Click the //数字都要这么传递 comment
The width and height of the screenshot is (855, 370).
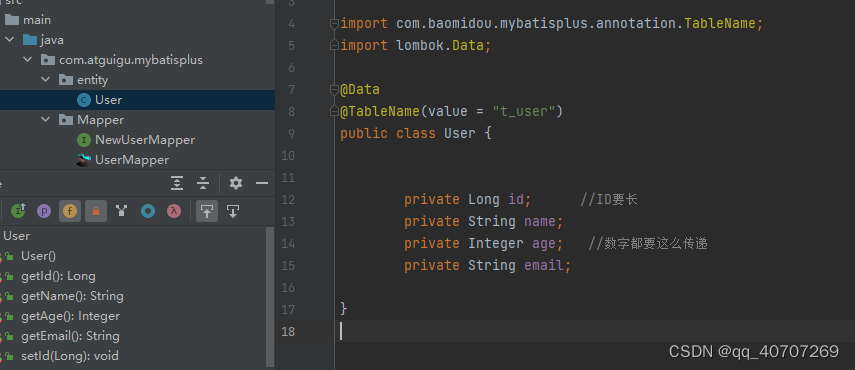point(648,244)
